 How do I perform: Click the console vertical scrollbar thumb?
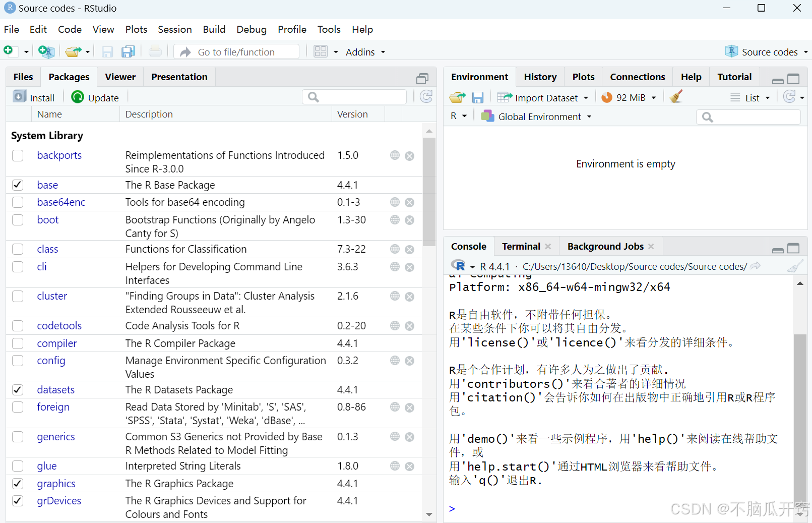[800, 421]
